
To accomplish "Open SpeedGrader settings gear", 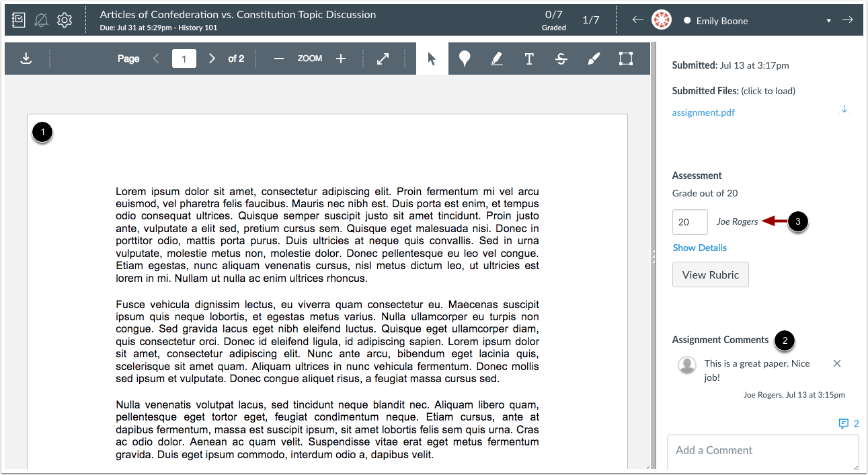I will [x=65, y=20].
